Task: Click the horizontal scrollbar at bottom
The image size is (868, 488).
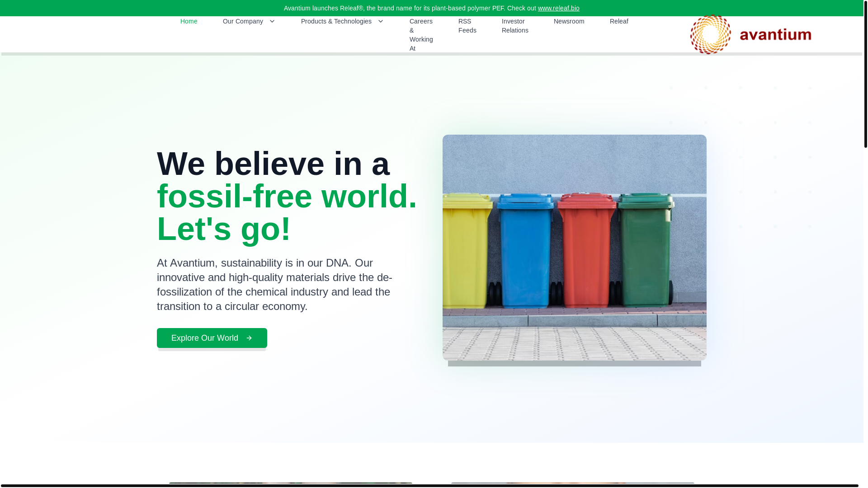Action: [429, 486]
